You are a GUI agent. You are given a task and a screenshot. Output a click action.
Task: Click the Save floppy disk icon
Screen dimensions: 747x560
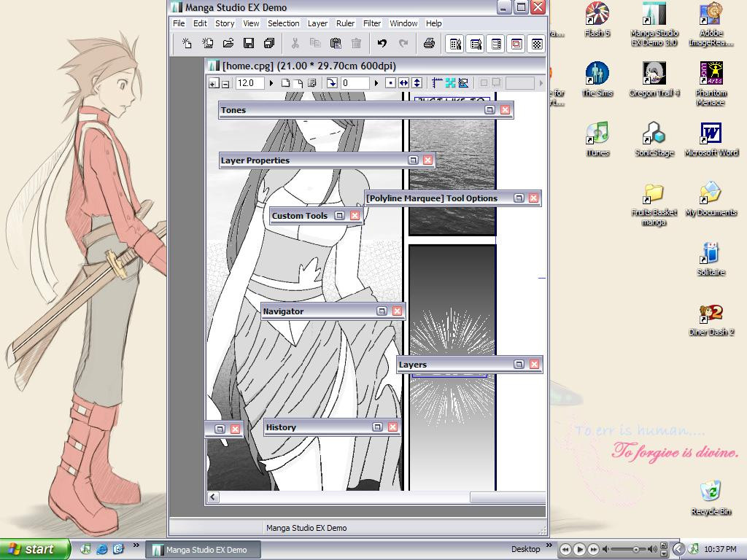249,43
